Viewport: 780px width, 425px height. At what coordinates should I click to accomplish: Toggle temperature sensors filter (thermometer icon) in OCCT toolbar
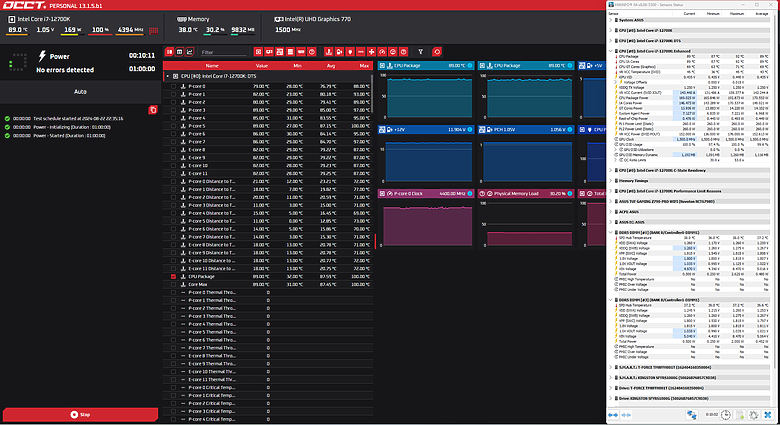(328, 52)
